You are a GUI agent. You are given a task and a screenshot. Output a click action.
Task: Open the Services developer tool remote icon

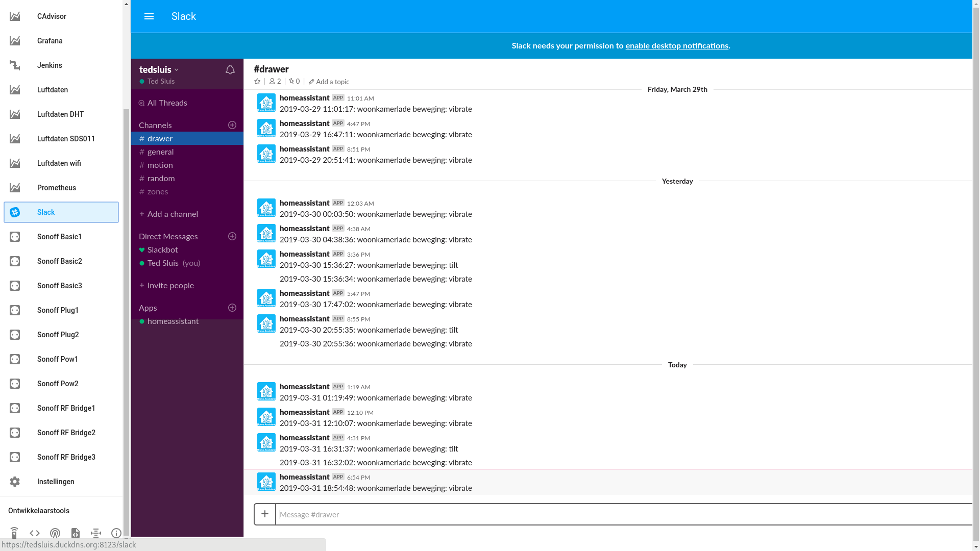point(14,533)
